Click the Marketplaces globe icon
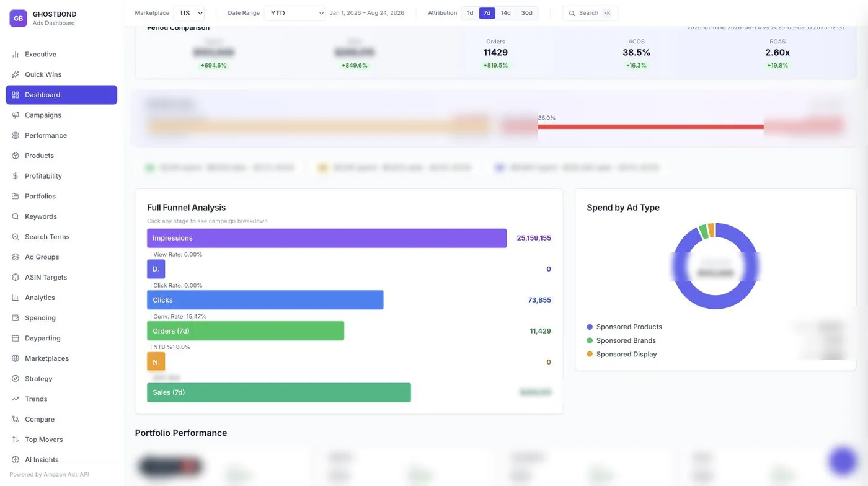868x486 pixels. click(x=15, y=358)
